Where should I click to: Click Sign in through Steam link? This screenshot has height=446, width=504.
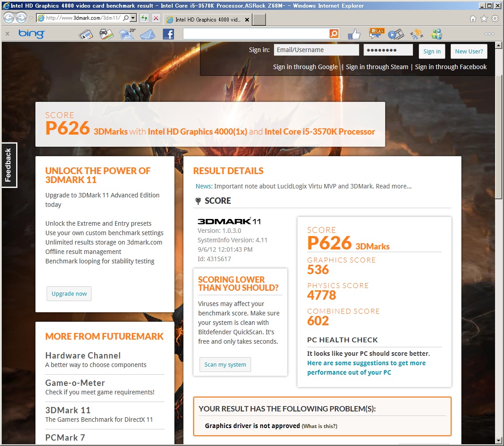pyautogui.click(x=377, y=67)
